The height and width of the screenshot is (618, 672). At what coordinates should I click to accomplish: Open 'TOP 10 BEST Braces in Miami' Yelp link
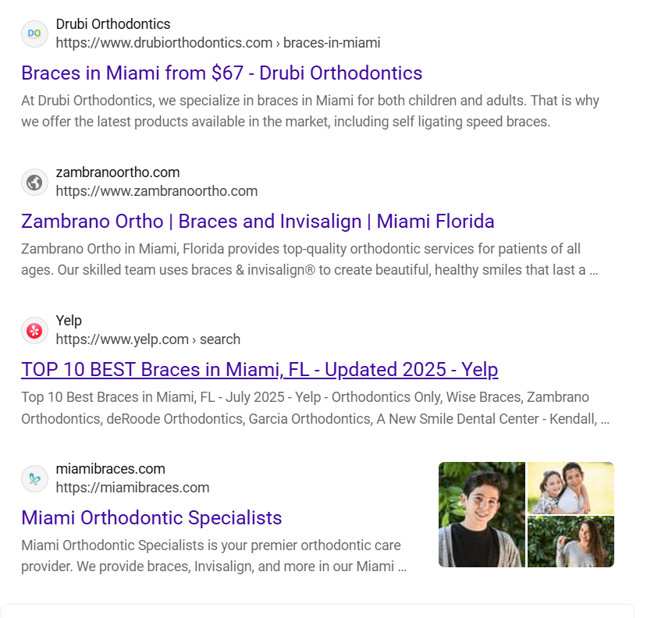[x=259, y=369]
